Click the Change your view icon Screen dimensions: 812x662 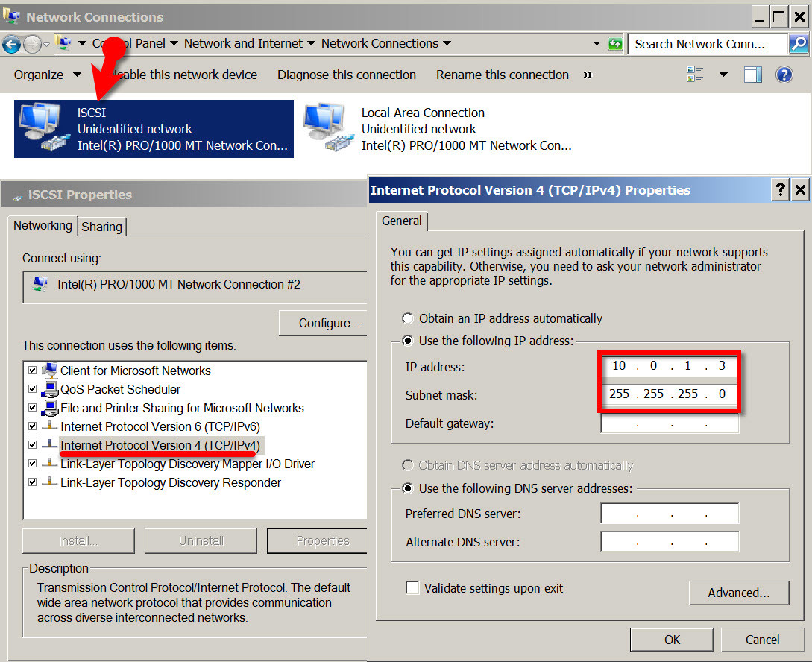[x=695, y=75]
